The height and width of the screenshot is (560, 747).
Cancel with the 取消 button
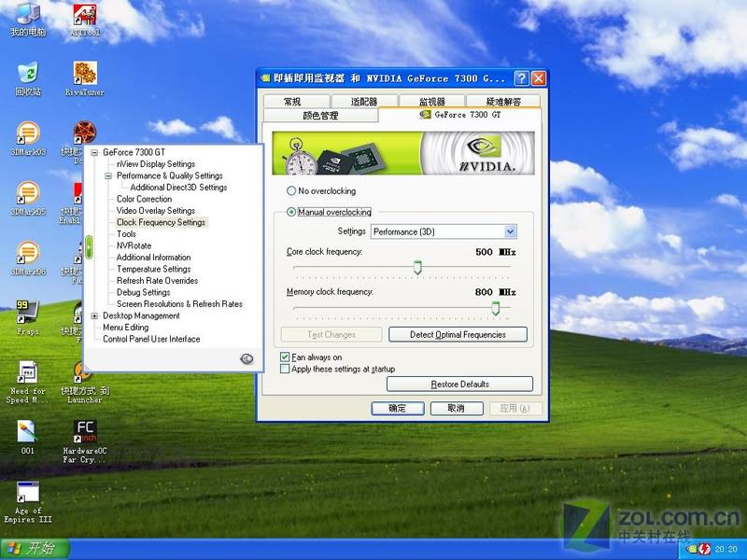(457, 408)
